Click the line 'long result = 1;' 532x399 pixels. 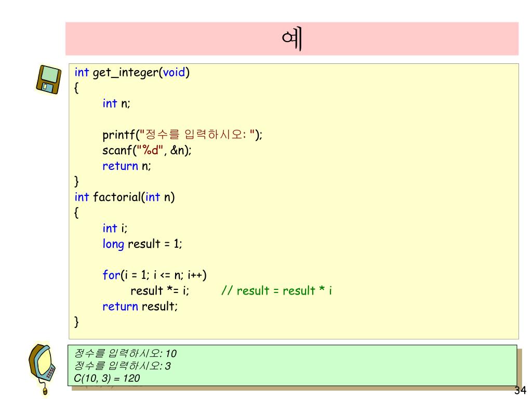(x=142, y=244)
